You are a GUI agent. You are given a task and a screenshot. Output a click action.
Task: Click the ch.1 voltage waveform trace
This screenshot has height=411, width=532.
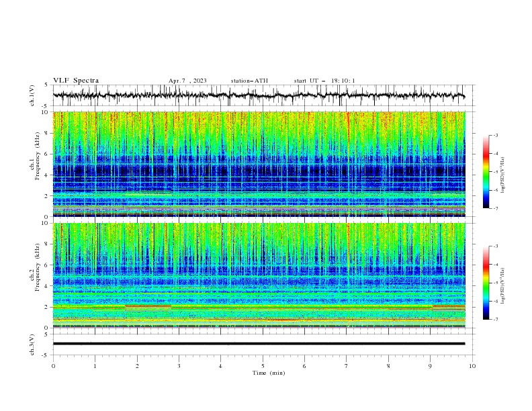[x=259, y=95]
